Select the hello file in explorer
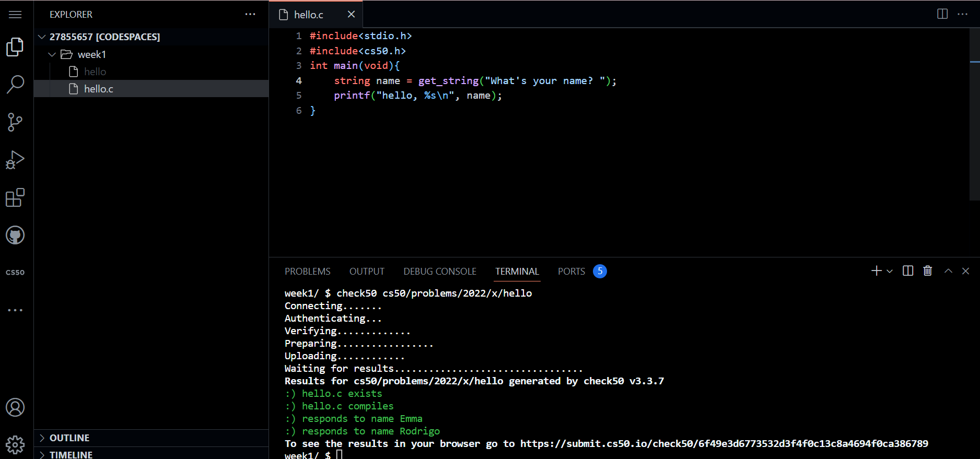Image resolution: width=980 pixels, height=459 pixels. point(95,72)
